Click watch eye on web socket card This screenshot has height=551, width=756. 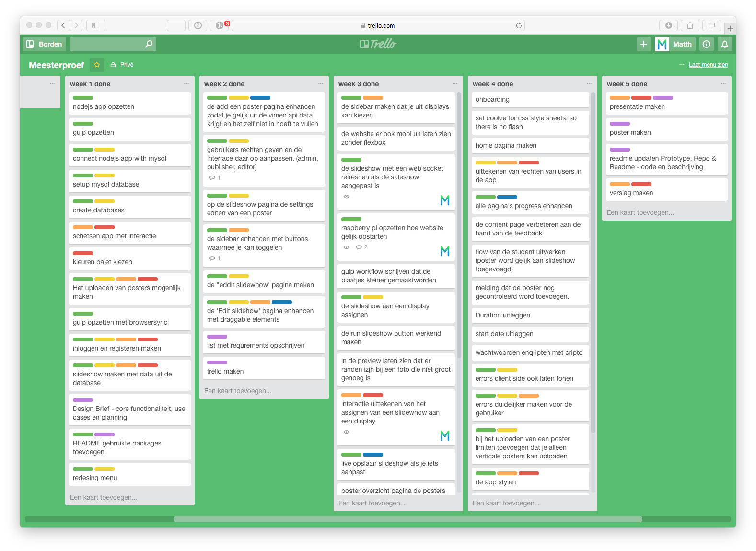[x=346, y=197]
